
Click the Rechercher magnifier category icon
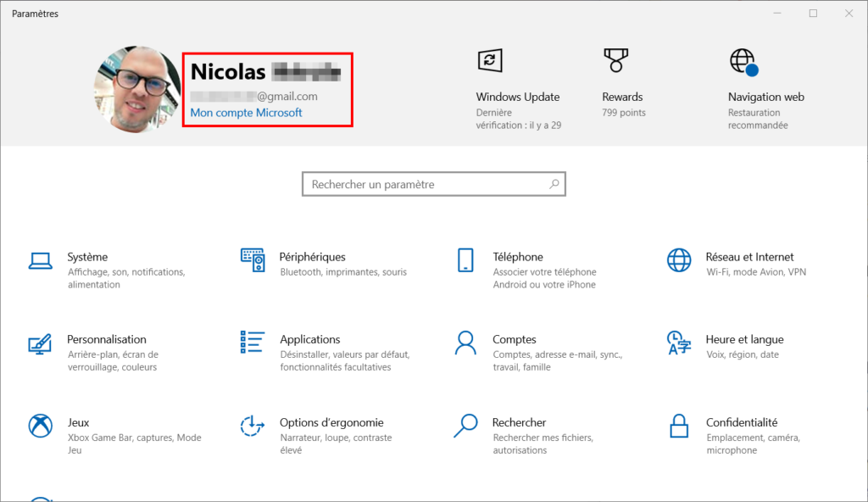point(465,426)
